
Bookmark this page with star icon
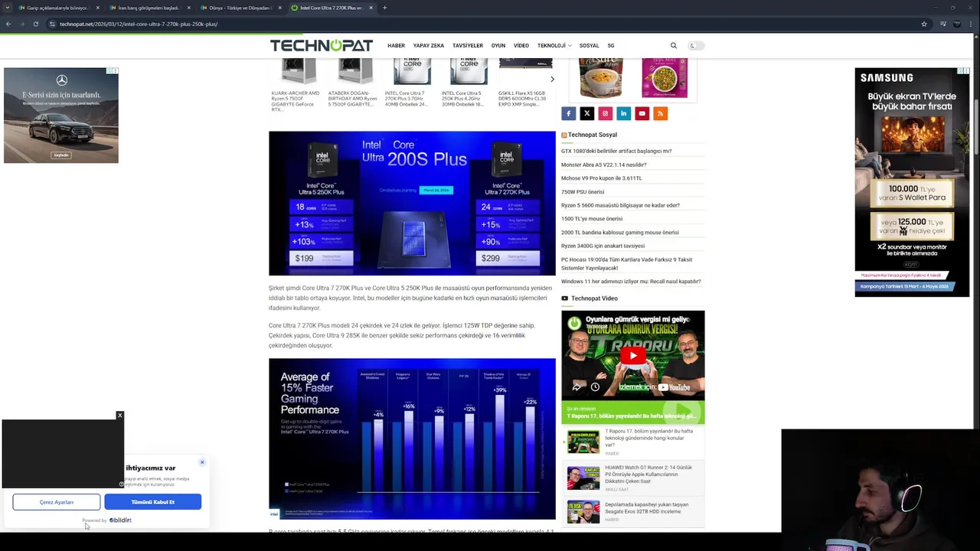pos(924,24)
